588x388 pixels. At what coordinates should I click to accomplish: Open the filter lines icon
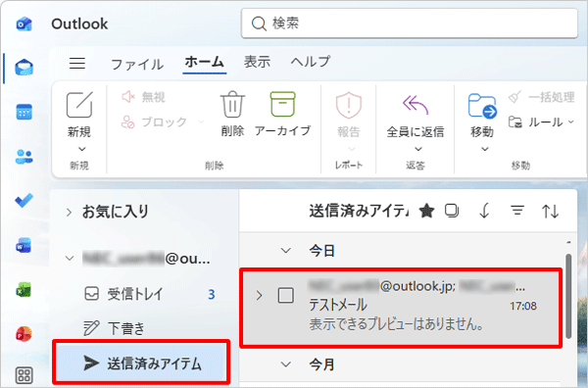tap(517, 211)
